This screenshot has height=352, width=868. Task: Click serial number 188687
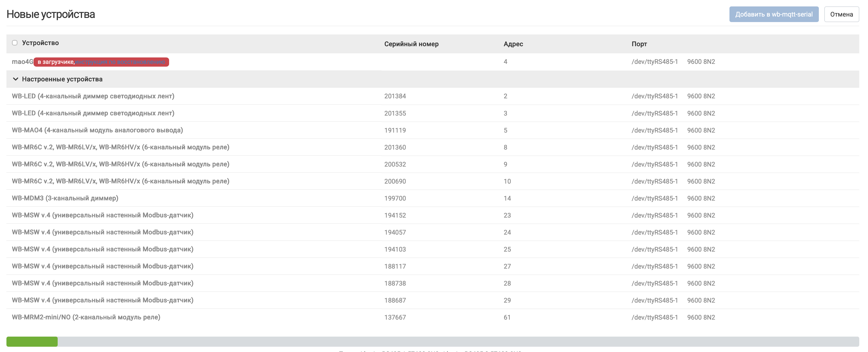click(x=395, y=300)
